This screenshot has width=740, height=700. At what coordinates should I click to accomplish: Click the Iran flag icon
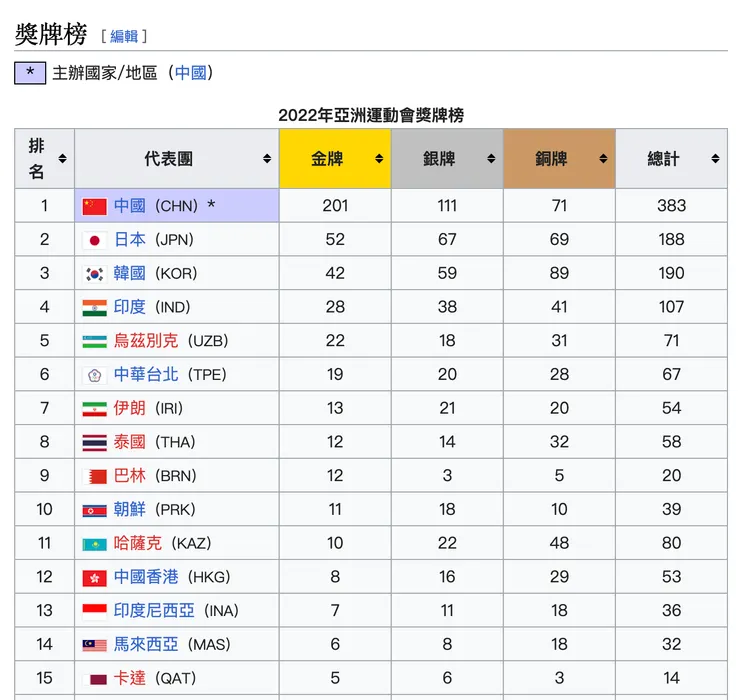[94, 409]
